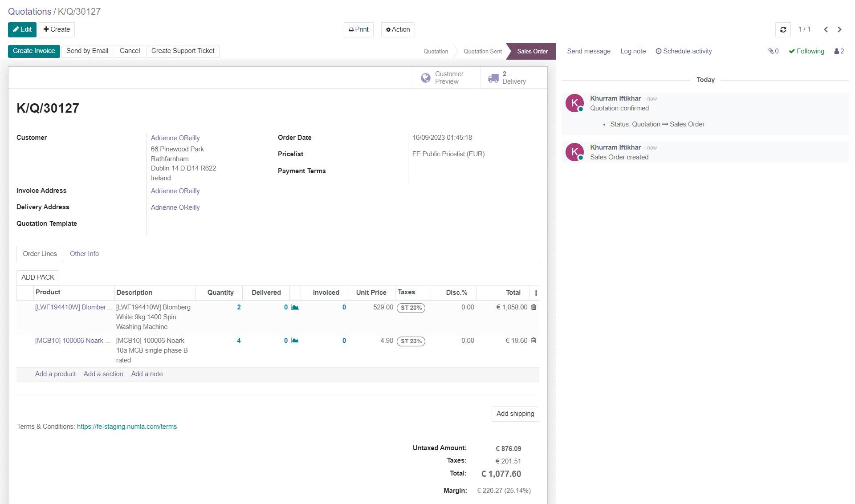Screen dimensions: 855x504
Task: Click the refresh icon button
Action: (783, 30)
